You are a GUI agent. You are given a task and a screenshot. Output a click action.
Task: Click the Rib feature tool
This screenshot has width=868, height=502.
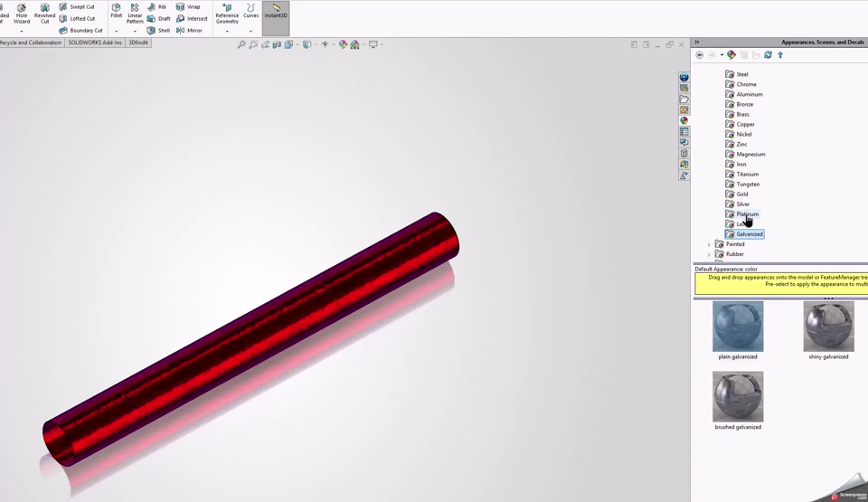[x=156, y=6]
